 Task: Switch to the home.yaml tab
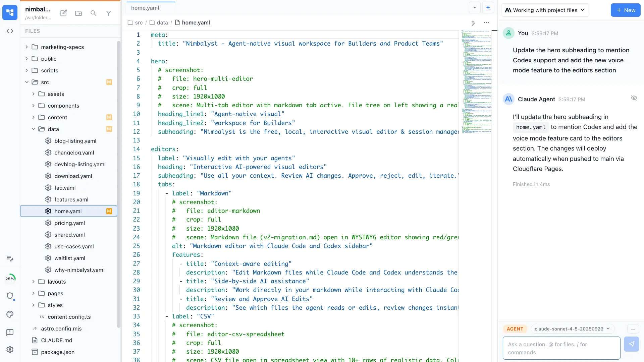click(x=145, y=7)
